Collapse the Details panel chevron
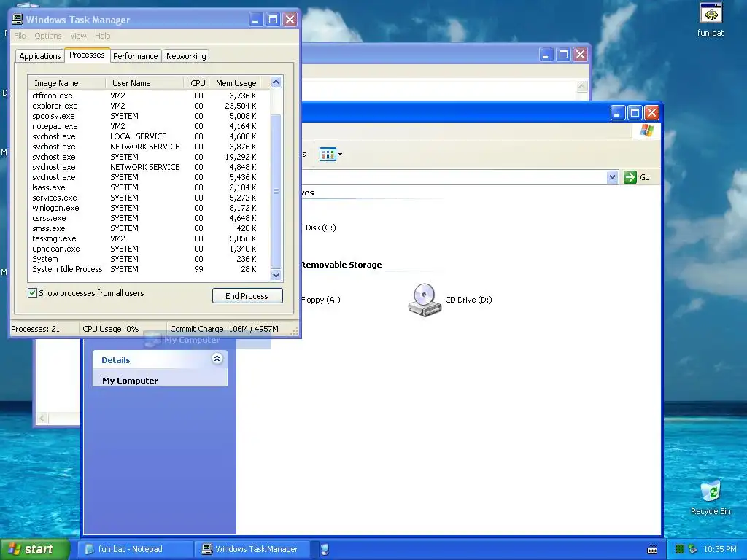Screen dimensions: 747x560 (x=217, y=359)
